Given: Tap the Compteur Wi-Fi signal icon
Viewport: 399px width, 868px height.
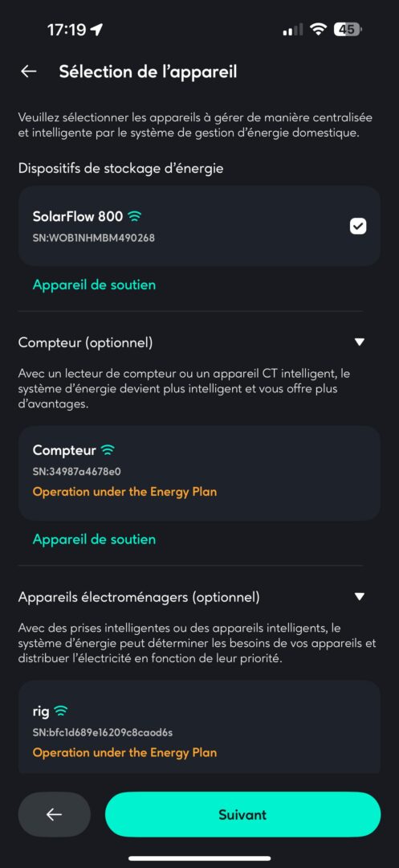Looking at the screenshot, I should coord(108,449).
